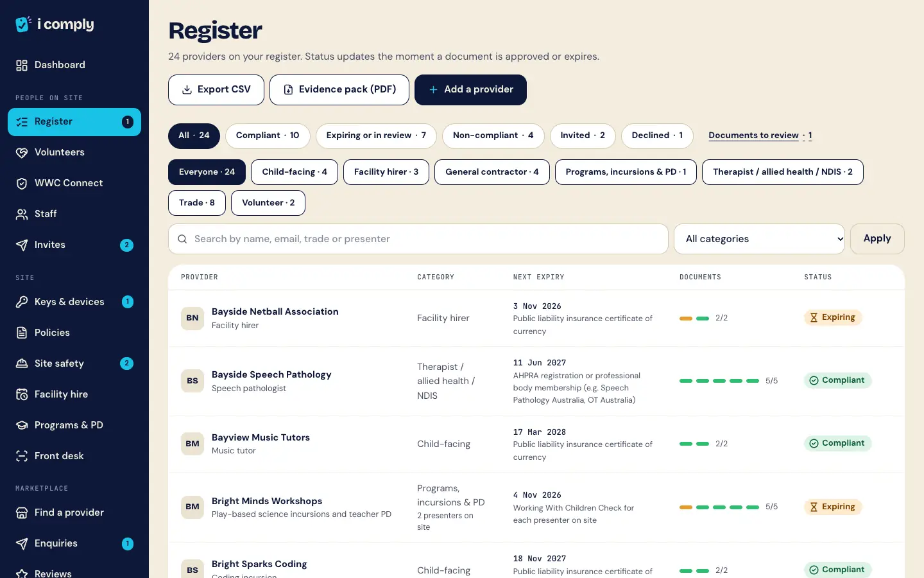The width and height of the screenshot is (924, 578).
Task: Click the Enquiries send icon
Action: (x=22, y=543)
